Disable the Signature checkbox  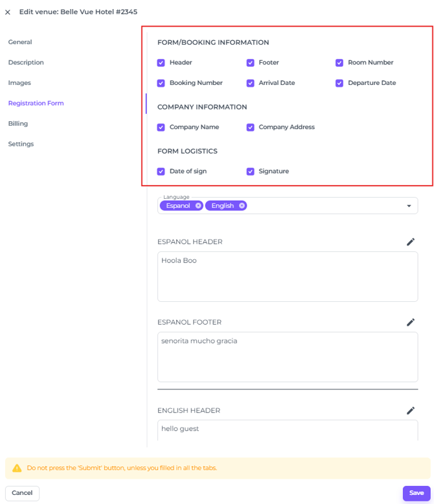tap(250, 172)
